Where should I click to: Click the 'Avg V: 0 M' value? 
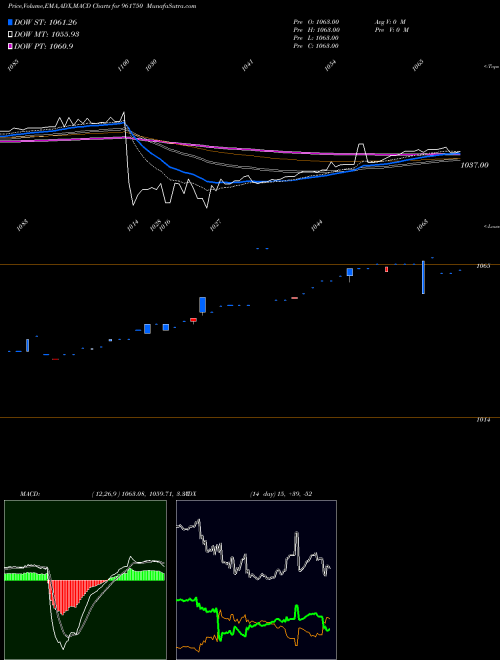click(390, 21)
